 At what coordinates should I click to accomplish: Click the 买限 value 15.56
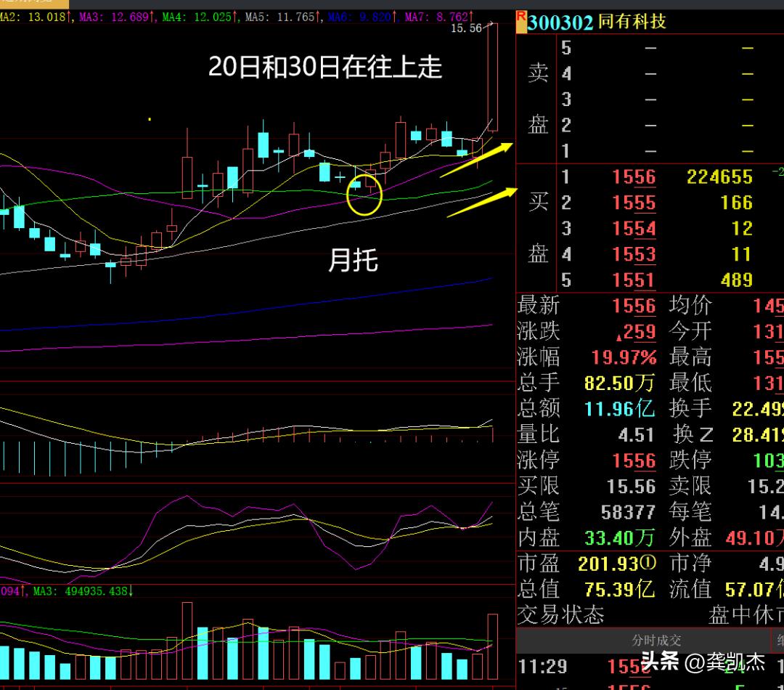coord(631,487)
